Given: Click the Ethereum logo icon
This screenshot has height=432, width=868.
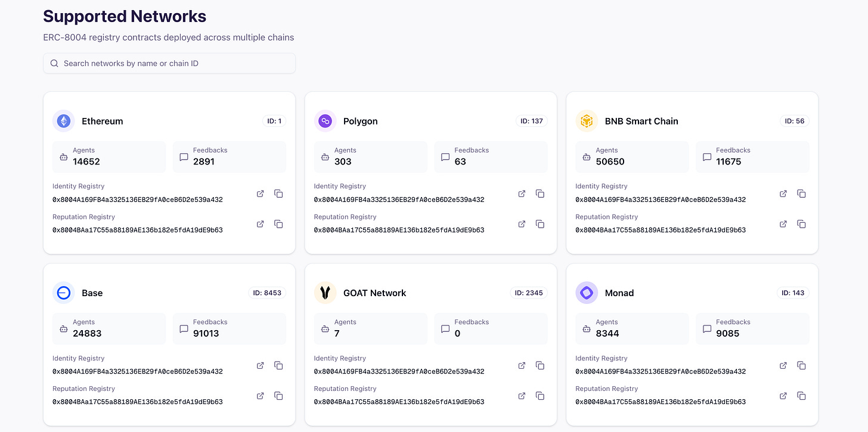Looking at the screenshot, I should (64, 121).
